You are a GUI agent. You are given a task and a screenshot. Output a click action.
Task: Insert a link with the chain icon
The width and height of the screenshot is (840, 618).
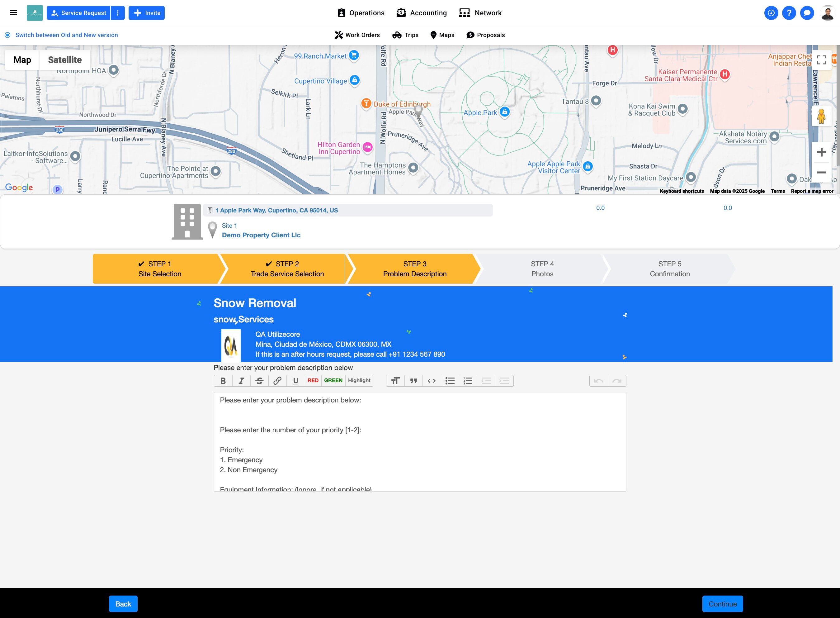point(277,381)
